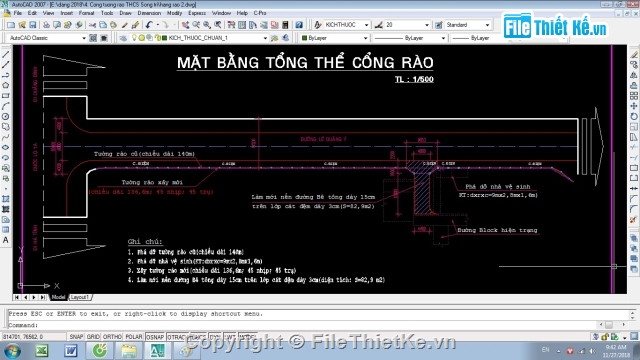Select the Erase modify tool
Image resolution: width=640 pixels, height=360 pixels.
[633, 54]
